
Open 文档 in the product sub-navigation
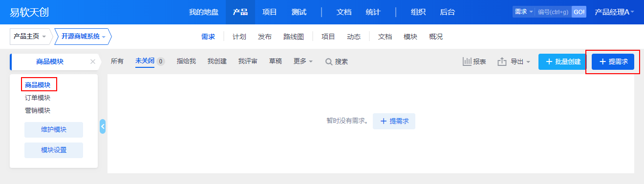pos(385,37)
